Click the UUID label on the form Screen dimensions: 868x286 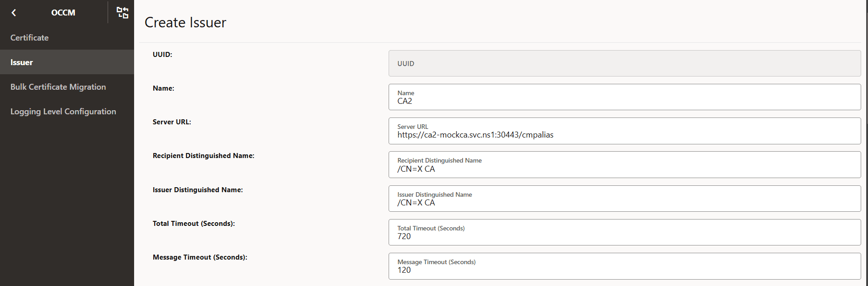(162, 54)
